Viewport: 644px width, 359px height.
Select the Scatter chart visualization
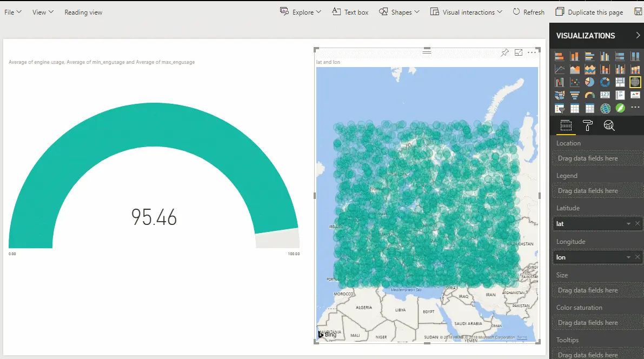coord(575,82)
